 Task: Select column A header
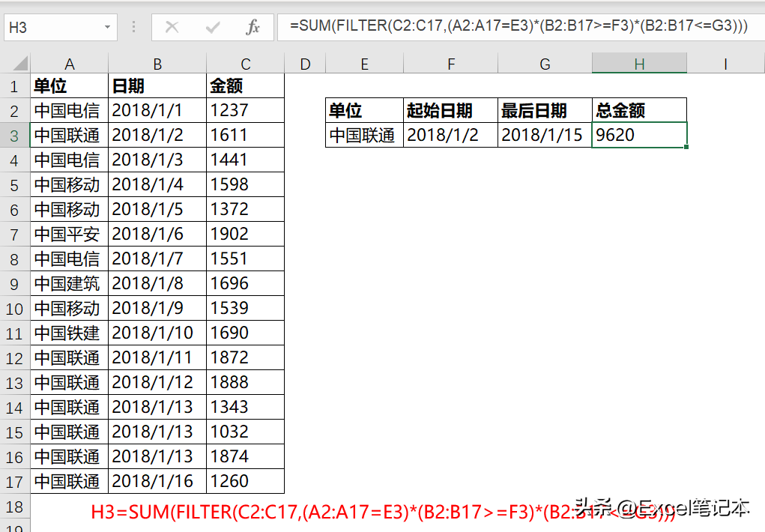click(x=69, y=64)
